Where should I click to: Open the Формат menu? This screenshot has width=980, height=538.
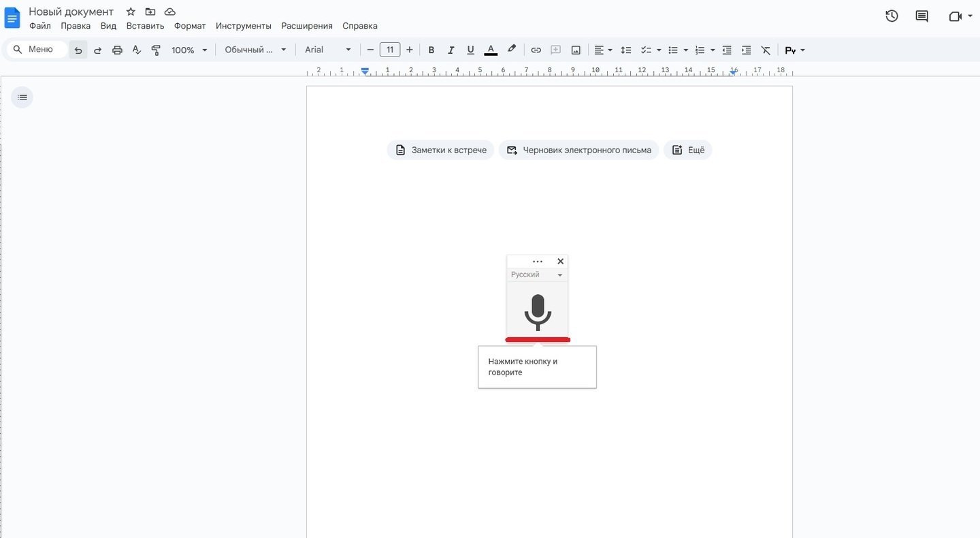pyautogui.click(x=190, y=26)
